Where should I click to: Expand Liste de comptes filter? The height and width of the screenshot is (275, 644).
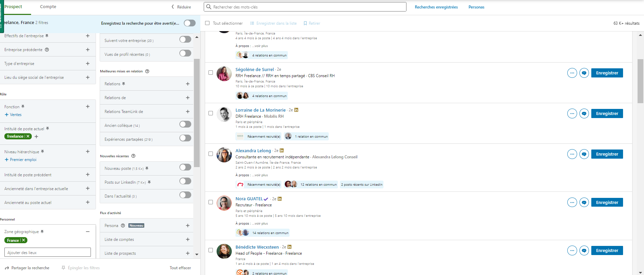188,239
